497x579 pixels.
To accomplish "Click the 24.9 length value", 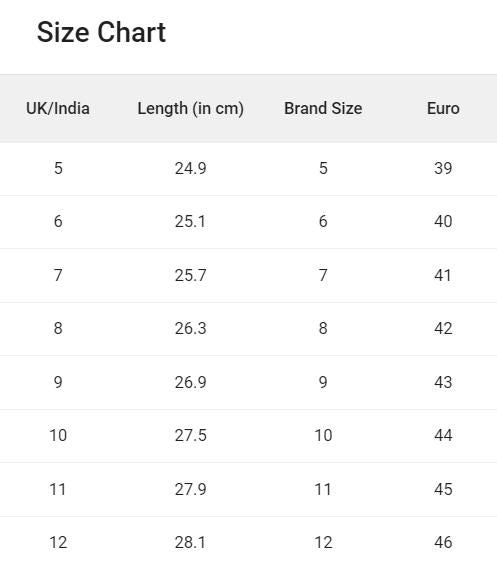I will pyautogui.click(x=191, y=168).
